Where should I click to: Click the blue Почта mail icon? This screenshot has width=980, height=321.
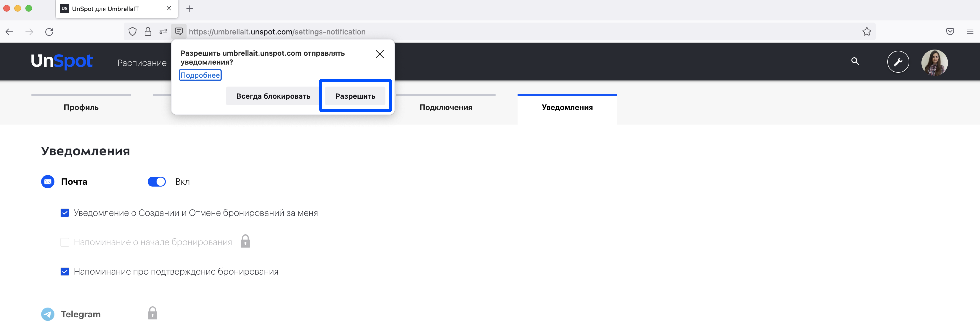[48, 182]
